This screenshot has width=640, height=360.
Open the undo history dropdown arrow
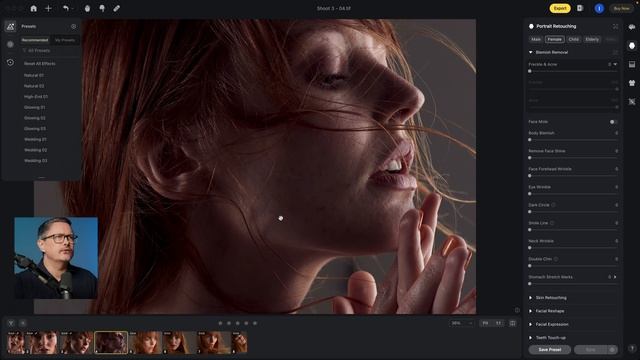pyautogui.click(x=73, y=9)
